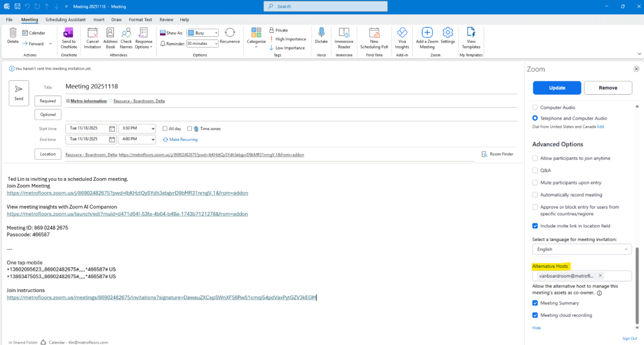This screenshot has width=644, height=345.
Task: Set Low Importance tag
Action: click(x=287, y=48)
